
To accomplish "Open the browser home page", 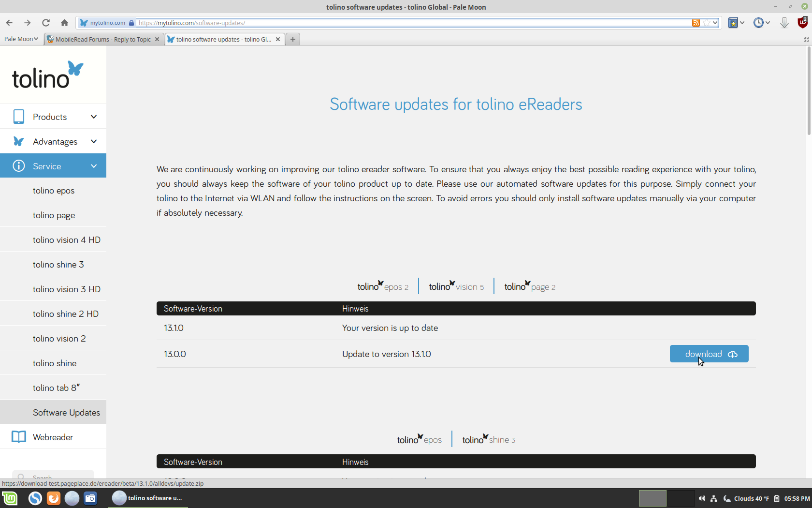I will pyautogui.click(x=64, y=23).
